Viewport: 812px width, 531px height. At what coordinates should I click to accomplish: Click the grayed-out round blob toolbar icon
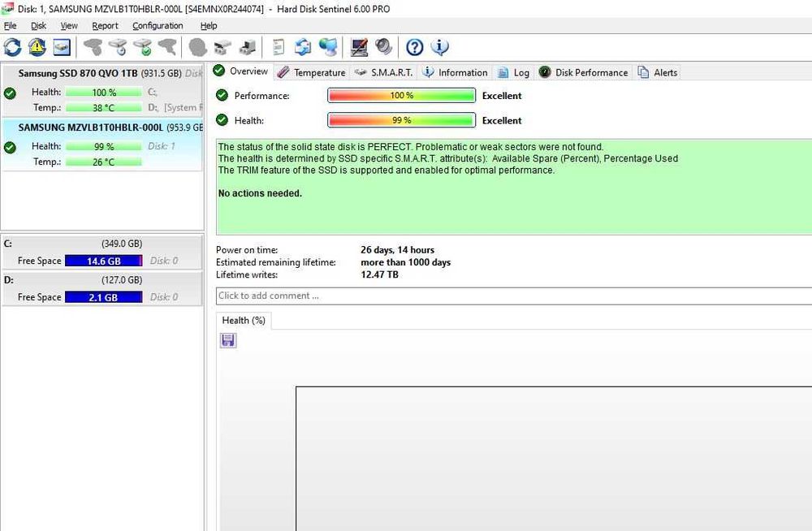[x=198, y=47]
